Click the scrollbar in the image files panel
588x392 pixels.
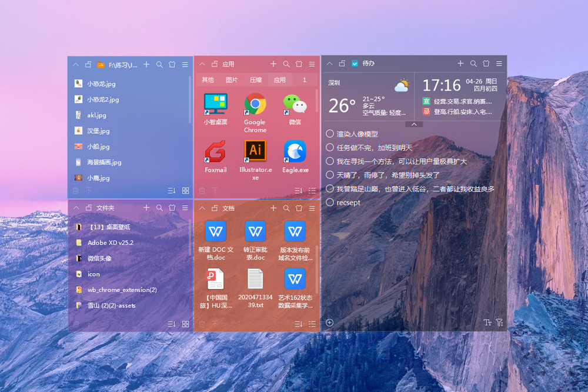189,100
